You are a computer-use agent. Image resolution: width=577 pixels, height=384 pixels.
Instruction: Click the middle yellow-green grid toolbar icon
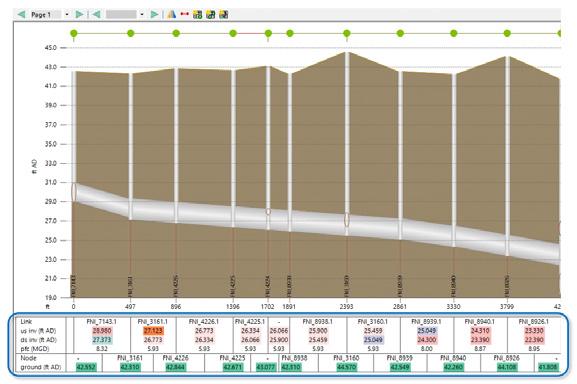[x=210, y=15]
